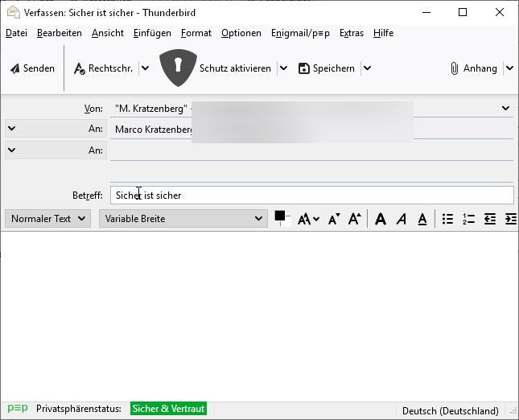Open the Optionen menu
Image resolution: width=519 pixels, height=420 pixels.
coord(241,33)
